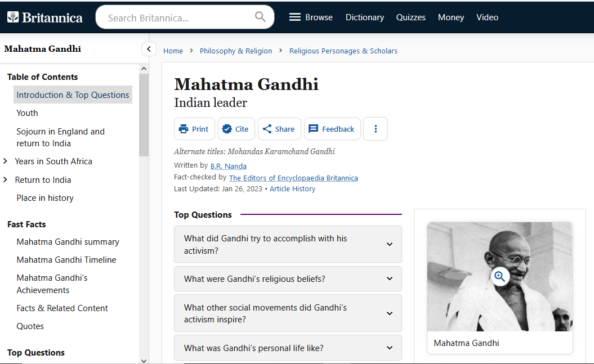Jump to Youth section
Screen dimensions: 594x364
pyautogui.click(x=27, y=113)
